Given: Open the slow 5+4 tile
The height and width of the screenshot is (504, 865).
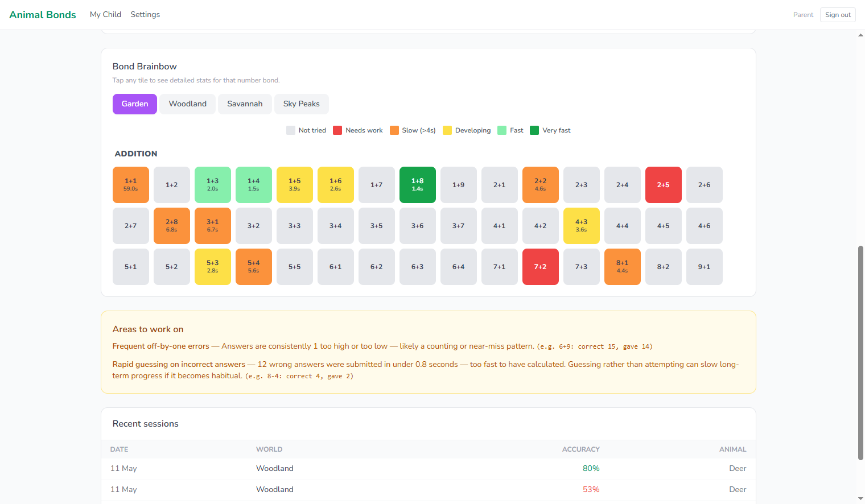Looking at the screenshot, I should [254, 267].
